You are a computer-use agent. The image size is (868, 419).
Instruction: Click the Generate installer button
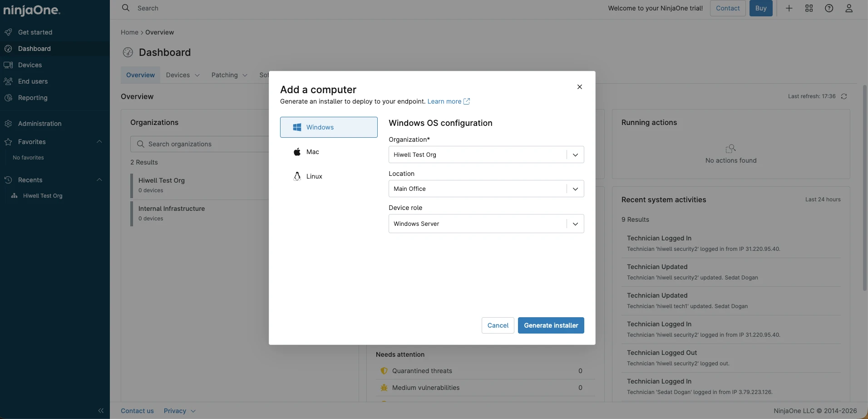pyautogui.click(x=551, y=325)
